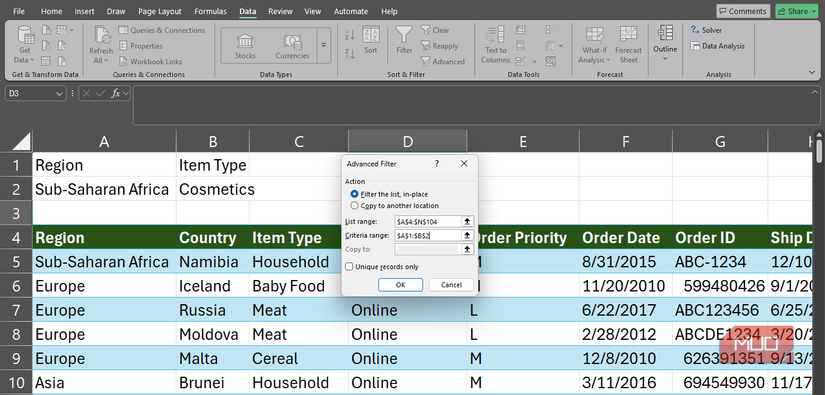Viewport: 825px width, 395px height.
Task: Switch to the Page Layout tab
Action: click(x=160, y=11)
